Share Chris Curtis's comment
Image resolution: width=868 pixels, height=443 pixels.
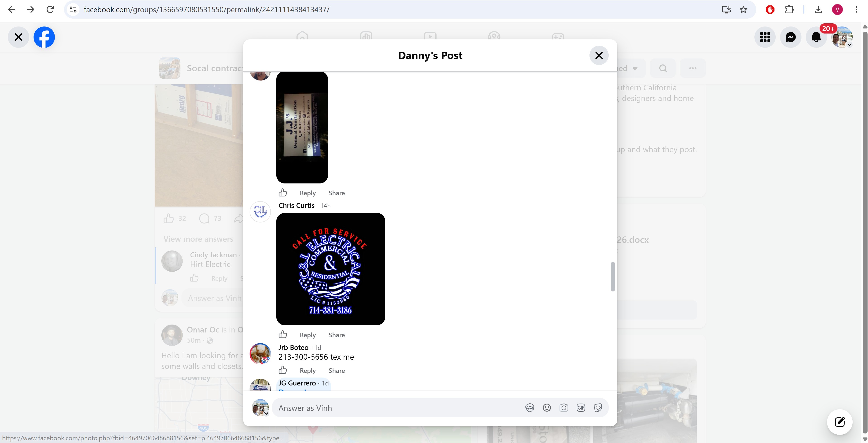click(x=337, y=335)
